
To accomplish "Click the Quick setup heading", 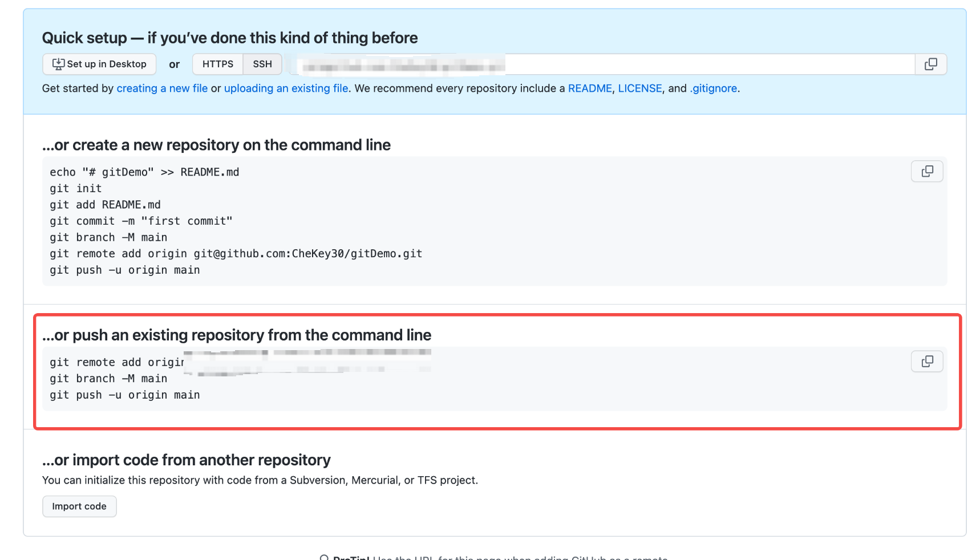I will tap(230, 38).
